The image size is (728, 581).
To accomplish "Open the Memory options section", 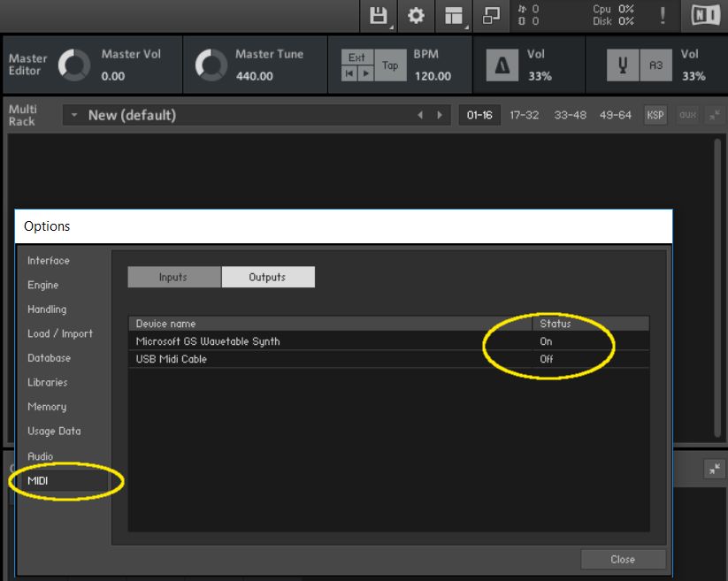I will 47,407.
